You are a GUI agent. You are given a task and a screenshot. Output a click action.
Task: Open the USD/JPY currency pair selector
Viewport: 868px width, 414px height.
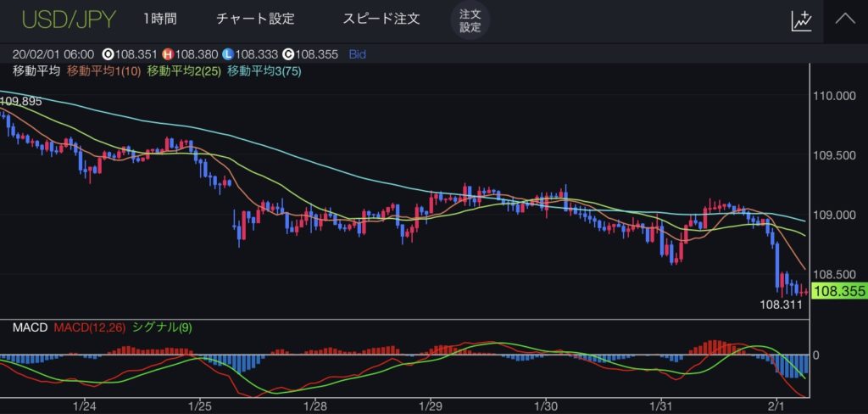coord(70,20)
